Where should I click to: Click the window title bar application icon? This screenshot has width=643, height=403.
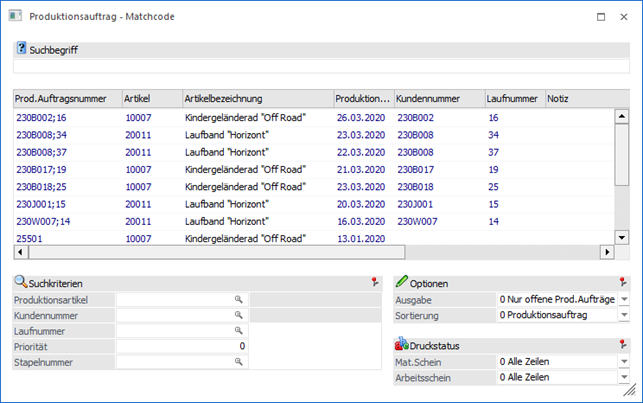click(15, 17)
